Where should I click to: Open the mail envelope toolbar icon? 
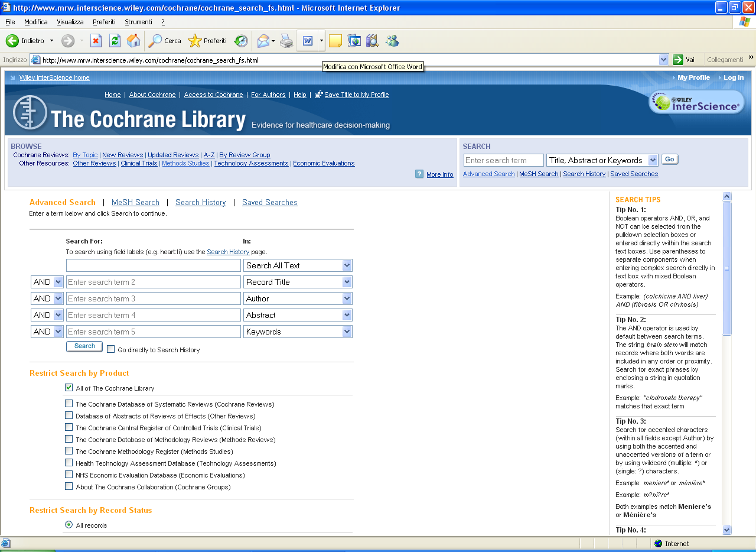(x=263, y=41)
